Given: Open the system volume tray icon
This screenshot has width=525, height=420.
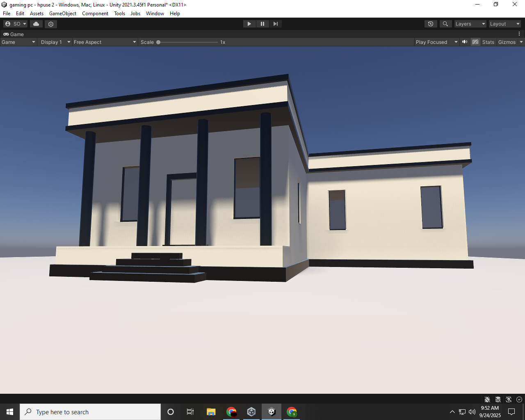Looking at the screenshot, I should pyautogui.click(x=472, y=412).
